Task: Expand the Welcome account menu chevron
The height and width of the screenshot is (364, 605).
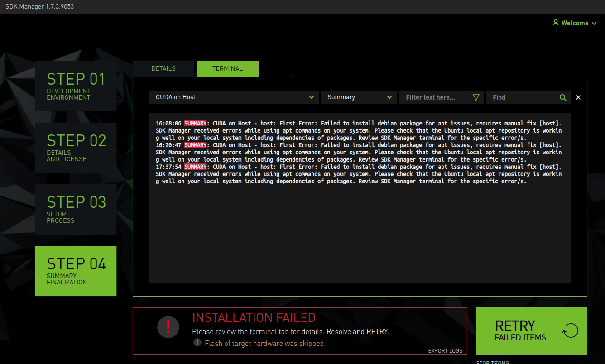Action: click(594, 24)
